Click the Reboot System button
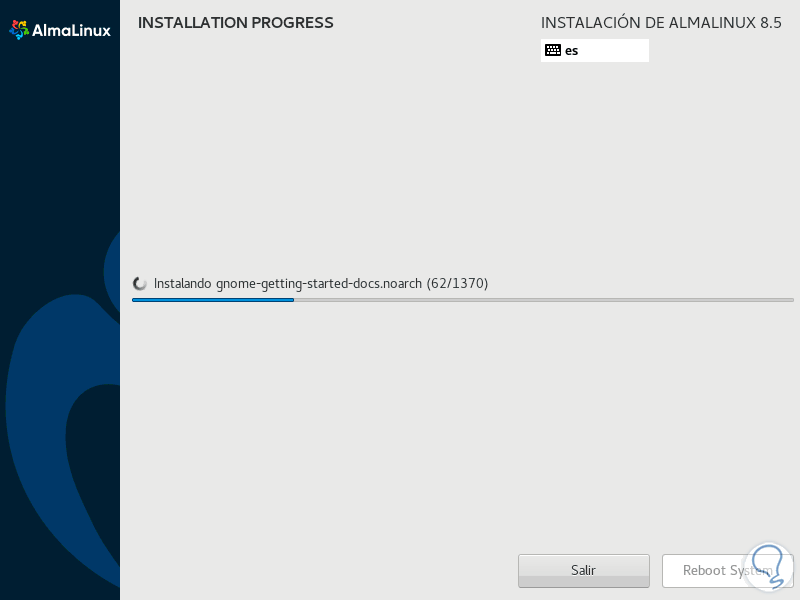 click(x=728, y=570)
